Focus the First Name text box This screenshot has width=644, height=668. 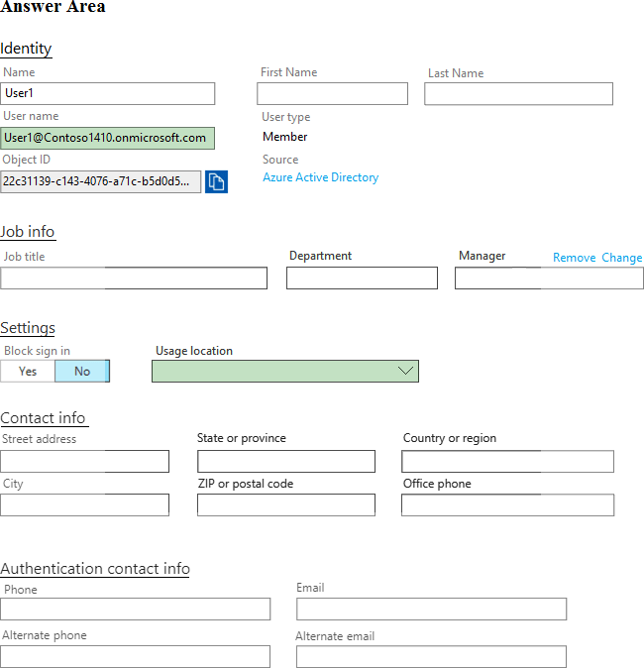332,93
